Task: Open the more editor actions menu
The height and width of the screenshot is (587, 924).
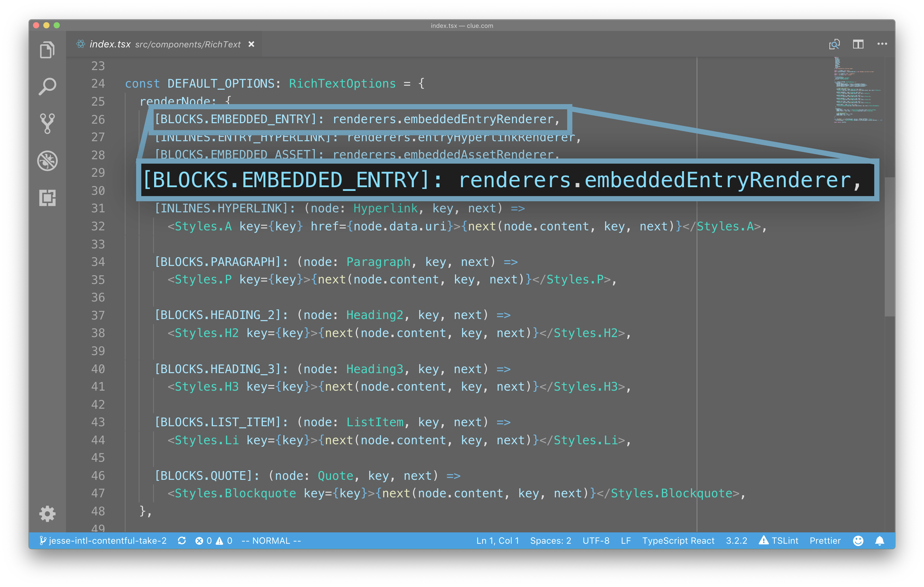Action: click(882, 44)
